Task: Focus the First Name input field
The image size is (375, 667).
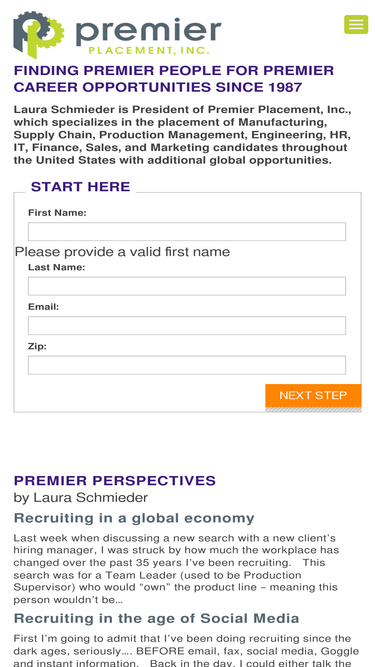Action: (187, 231)
